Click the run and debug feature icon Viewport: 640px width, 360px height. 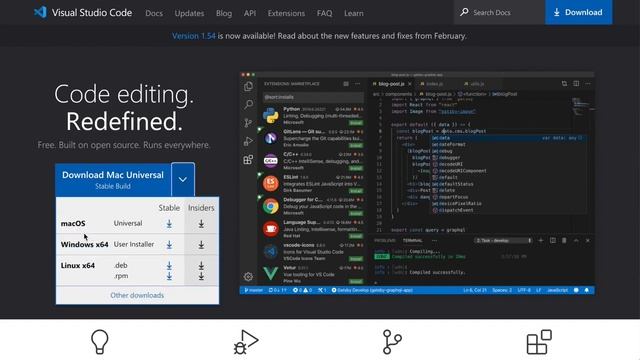click(246, 342)
